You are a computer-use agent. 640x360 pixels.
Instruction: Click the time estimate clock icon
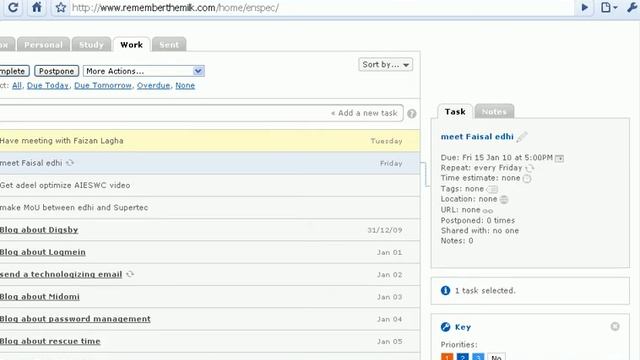[x=527, y=179]
